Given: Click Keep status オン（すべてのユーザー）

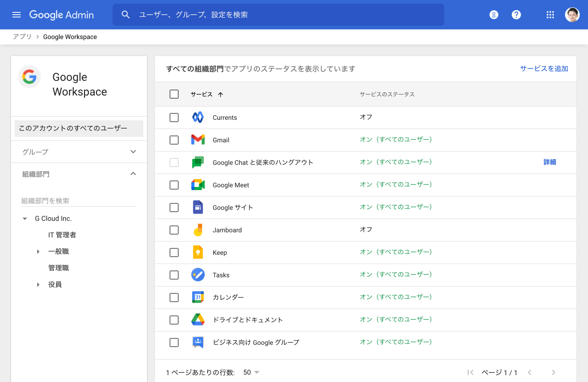Looking at the screenshot, I should pyautogui.click(x=396, y=252).
